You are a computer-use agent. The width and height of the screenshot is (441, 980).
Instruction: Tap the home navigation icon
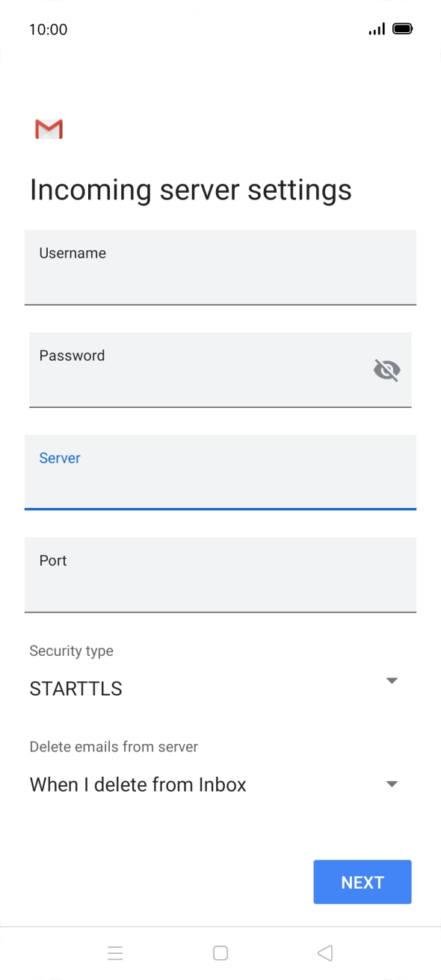(220, 952)
